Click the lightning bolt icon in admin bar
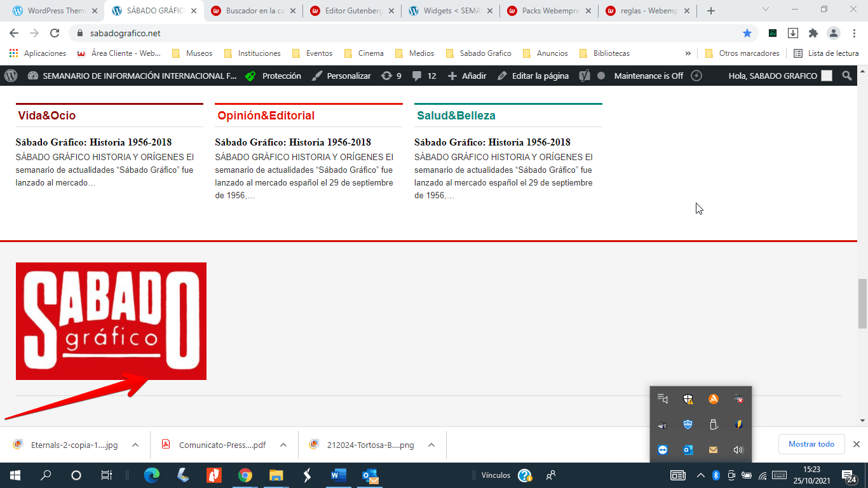This screenshot has height=488, width=868. pyautogui.click(x=696, y=76)
